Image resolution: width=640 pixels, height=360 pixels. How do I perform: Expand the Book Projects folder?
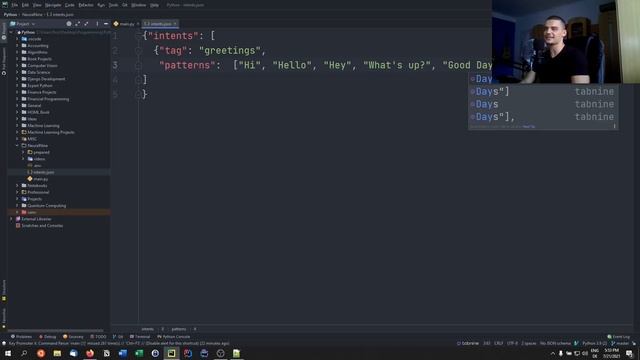17,59
